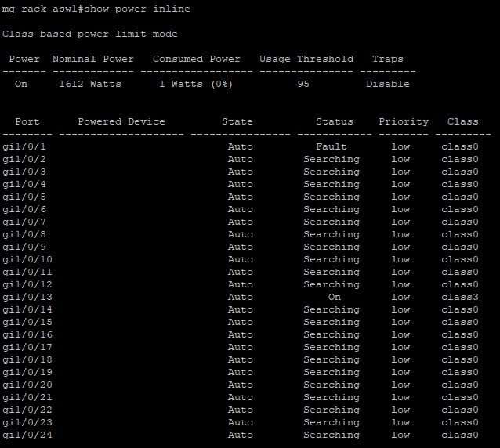Click 'Searching' status of port gi1/0/2
500x448 pixels.
point(332,159)
